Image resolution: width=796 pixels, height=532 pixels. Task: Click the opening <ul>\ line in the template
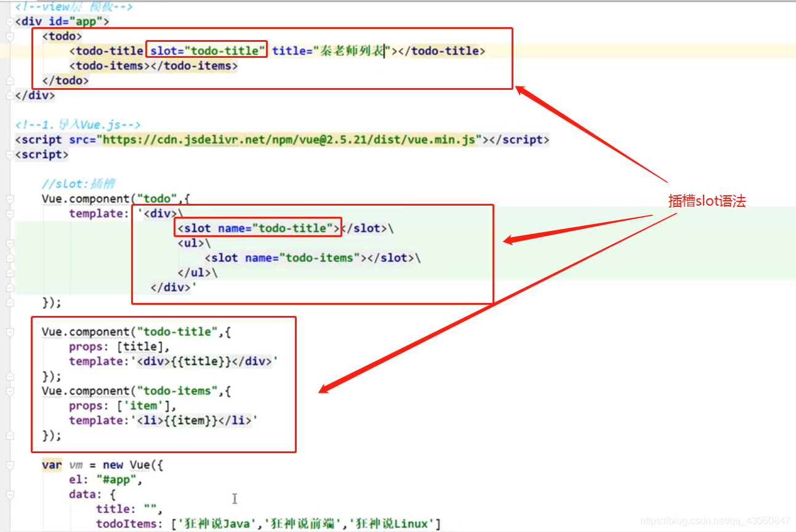(194, 243)
